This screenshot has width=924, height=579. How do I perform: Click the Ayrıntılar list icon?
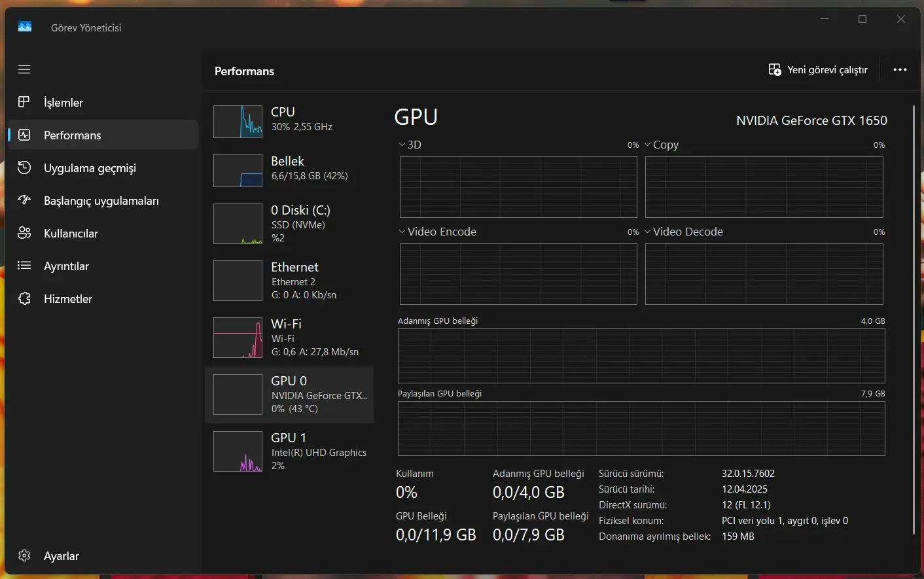tap(24, 266)
